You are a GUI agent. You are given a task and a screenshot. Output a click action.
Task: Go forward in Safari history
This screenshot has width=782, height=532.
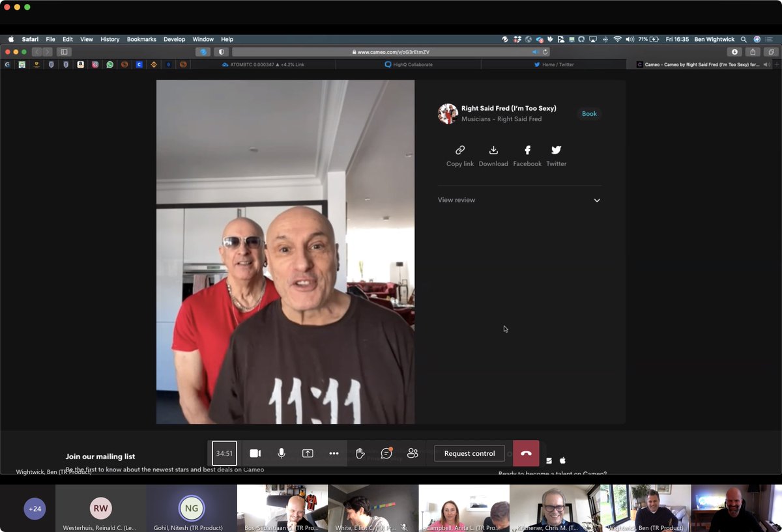click(x=48, y=51)
